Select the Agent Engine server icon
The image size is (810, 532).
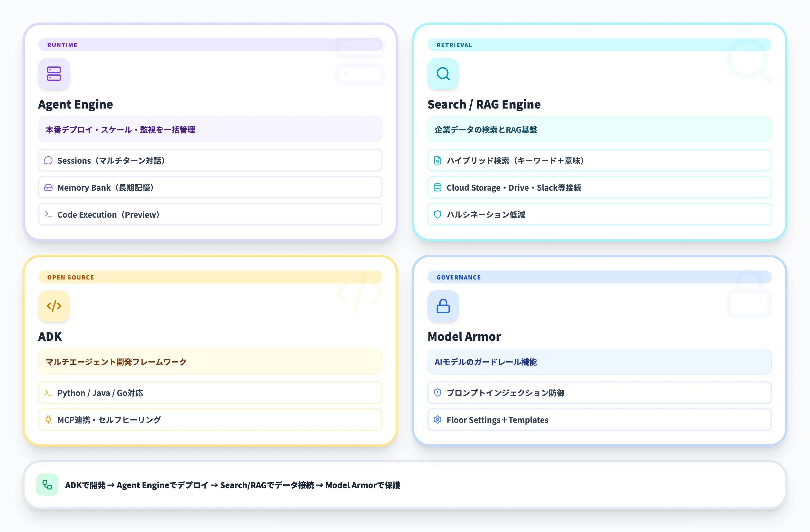coord(54,73)
